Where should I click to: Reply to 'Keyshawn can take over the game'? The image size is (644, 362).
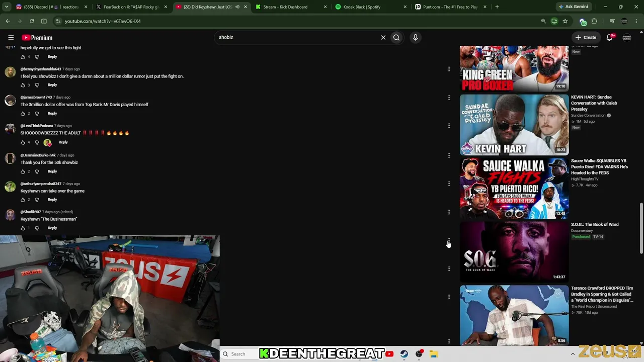52,200
